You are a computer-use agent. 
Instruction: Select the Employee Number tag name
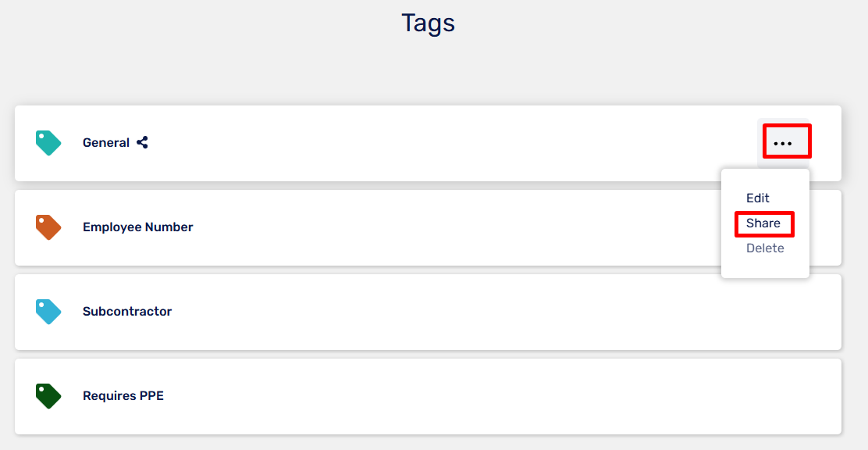(138, 227)
